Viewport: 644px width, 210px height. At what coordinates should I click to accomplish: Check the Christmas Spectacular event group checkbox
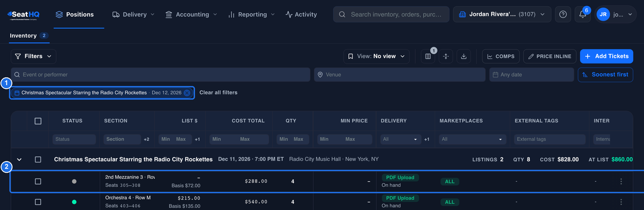[x=38, y=159]
